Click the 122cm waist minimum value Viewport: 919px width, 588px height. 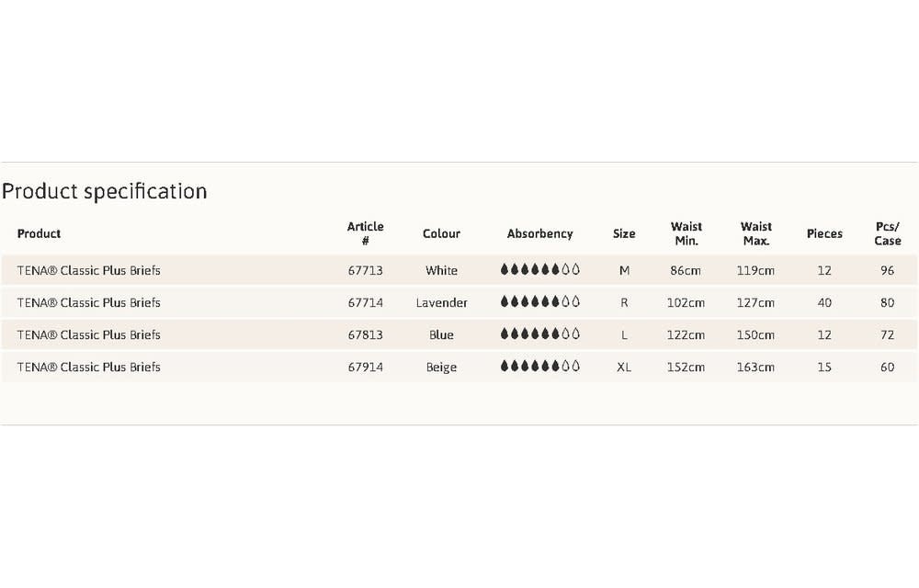point(686,334)
